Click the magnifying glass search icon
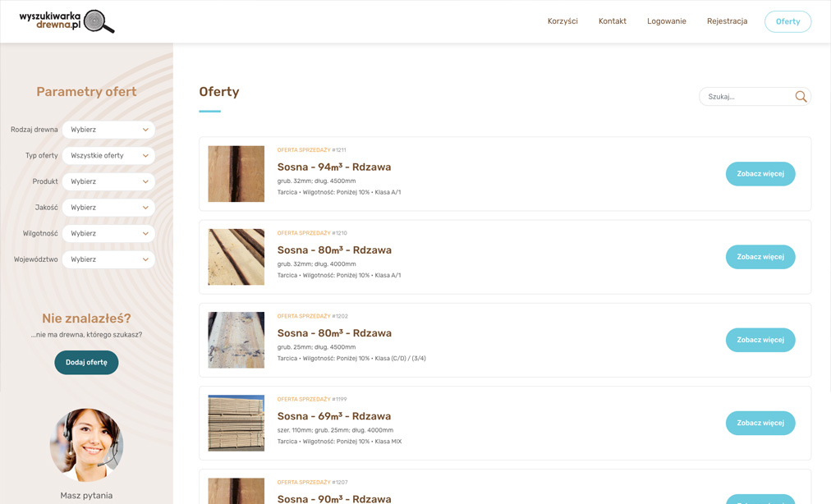Screen dimensions: 831x504 (x=801, y=97)
